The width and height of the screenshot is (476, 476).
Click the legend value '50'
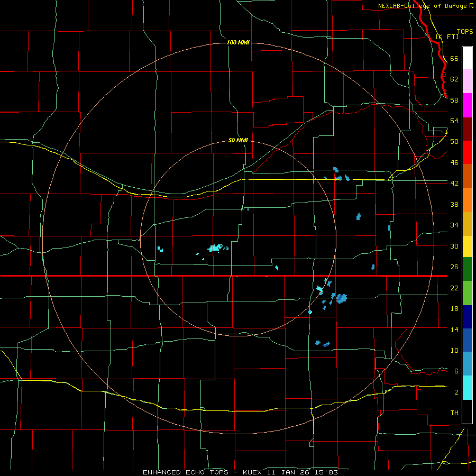454,142
